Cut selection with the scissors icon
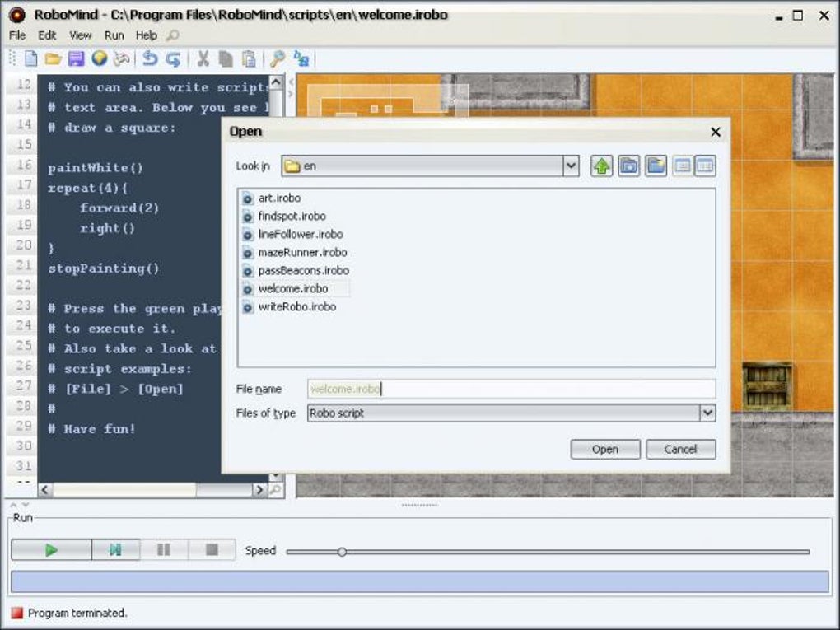The width and height of the screenshot is (840, 630). point(203,58)
